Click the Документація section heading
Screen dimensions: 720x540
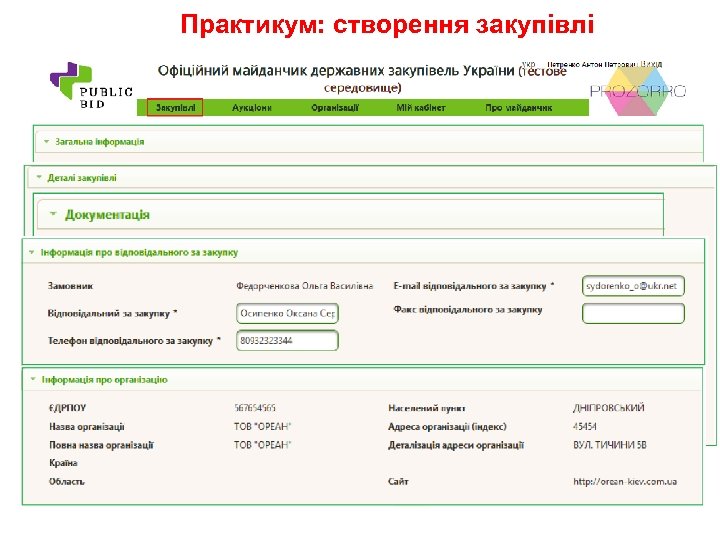(x=107, y=214)
